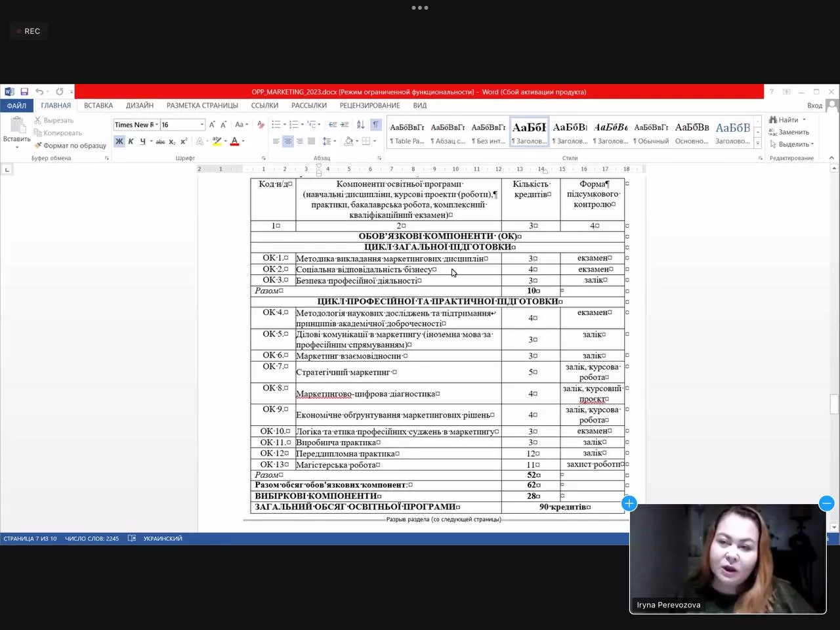Click the Заменить button

point(793,132)
